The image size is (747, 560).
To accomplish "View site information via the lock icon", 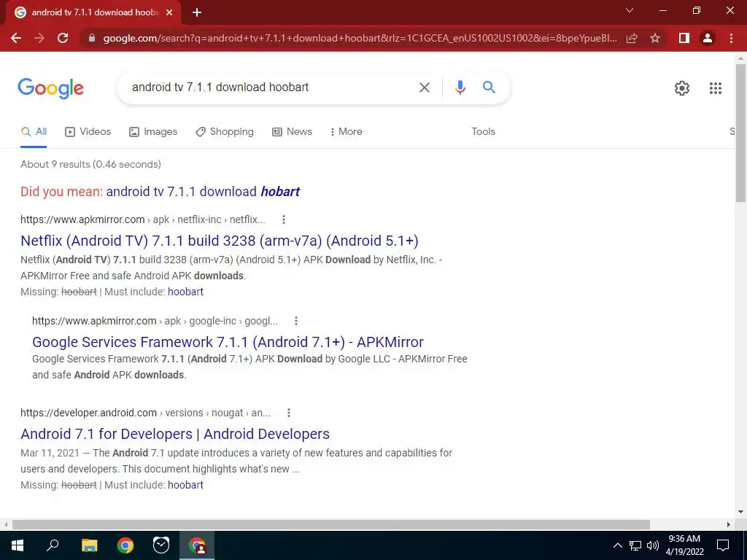I will click(92, 38).
